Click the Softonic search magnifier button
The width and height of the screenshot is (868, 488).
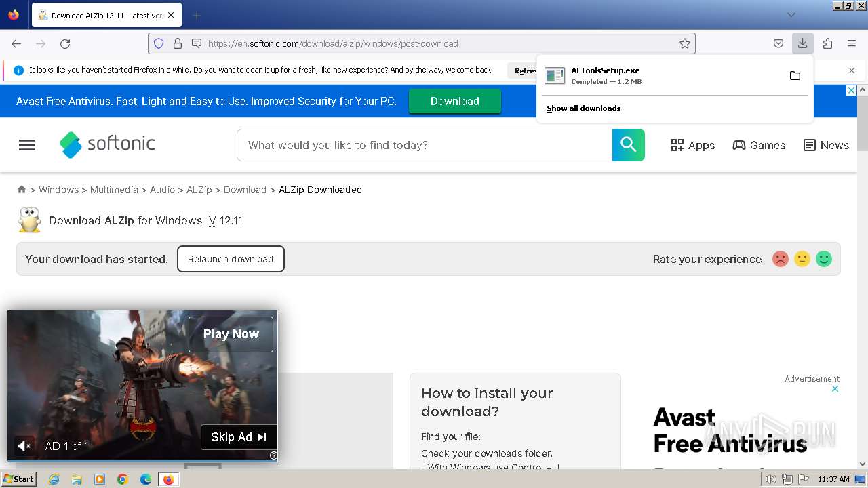click(x=629, y=145)
